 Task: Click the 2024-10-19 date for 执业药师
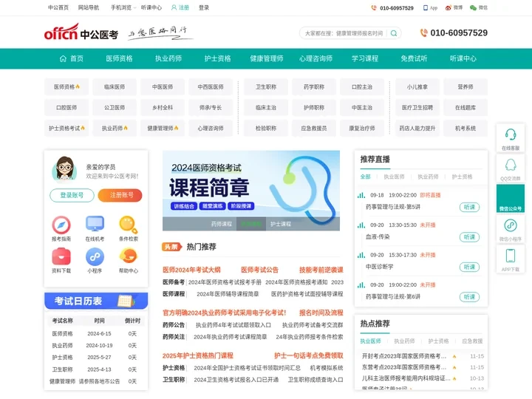(100, 345)
